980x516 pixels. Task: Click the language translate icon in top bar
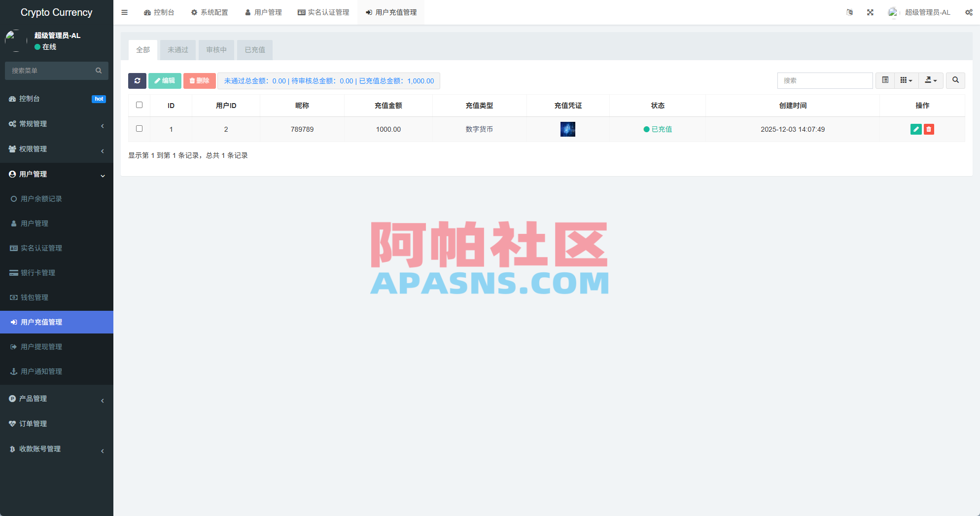coord(849,12)
